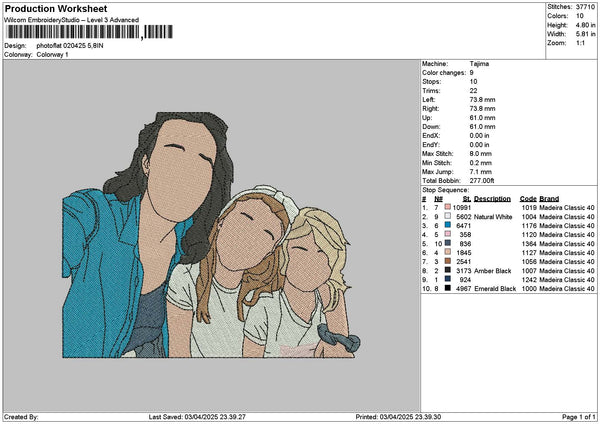Select the EndX value 0.00 in

click(x=479, y=136)
